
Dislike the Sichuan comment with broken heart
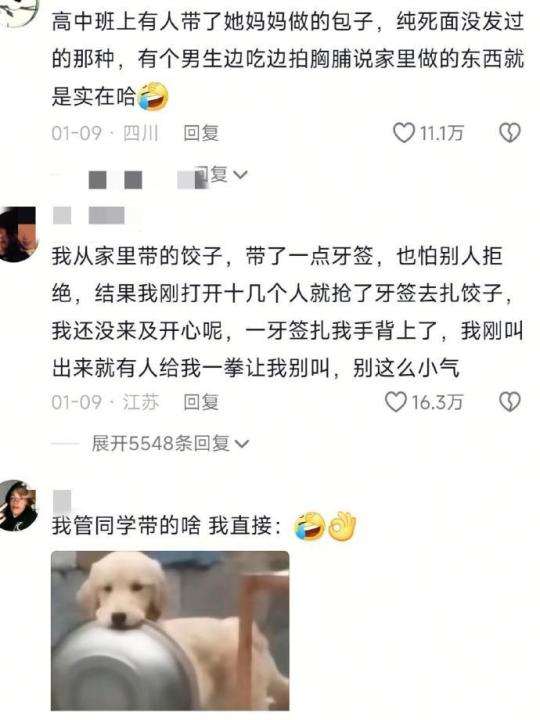click(x=510, y=133)
